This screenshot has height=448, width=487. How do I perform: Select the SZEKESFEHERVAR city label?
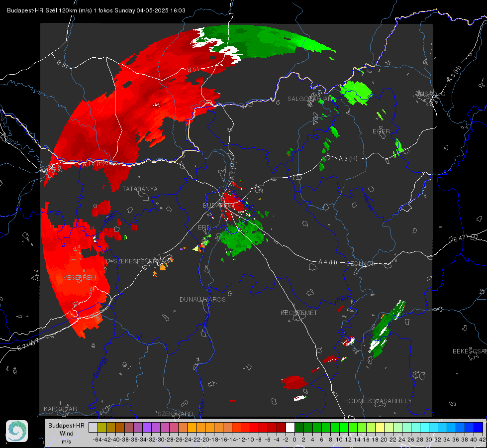(x=140, y=261)
